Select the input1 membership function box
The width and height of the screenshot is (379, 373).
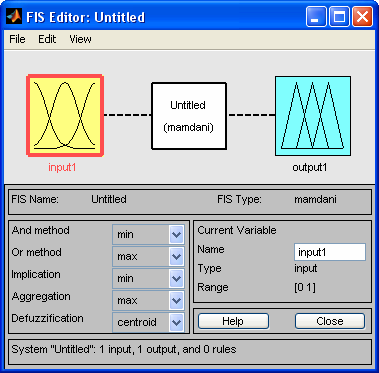point(65,115)
